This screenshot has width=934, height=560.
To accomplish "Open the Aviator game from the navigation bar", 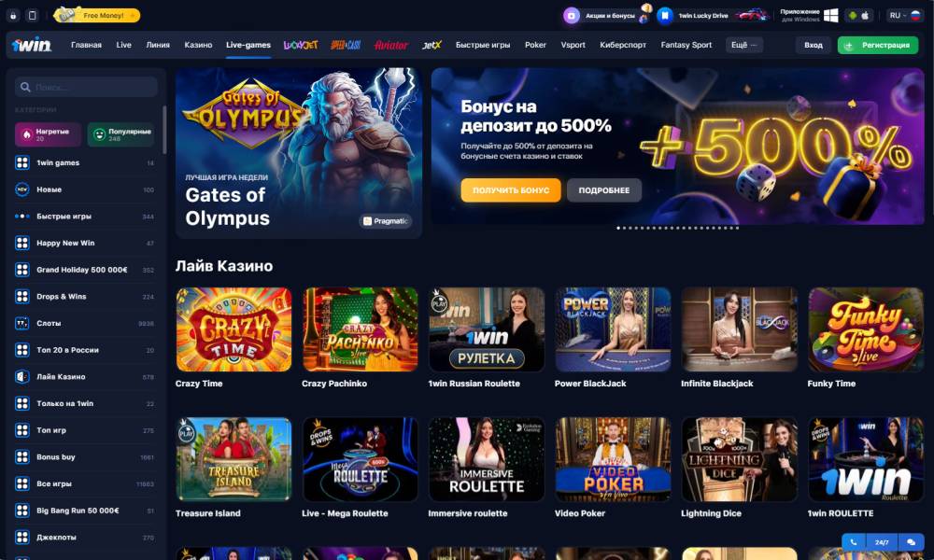I will (x=390, y=45).
